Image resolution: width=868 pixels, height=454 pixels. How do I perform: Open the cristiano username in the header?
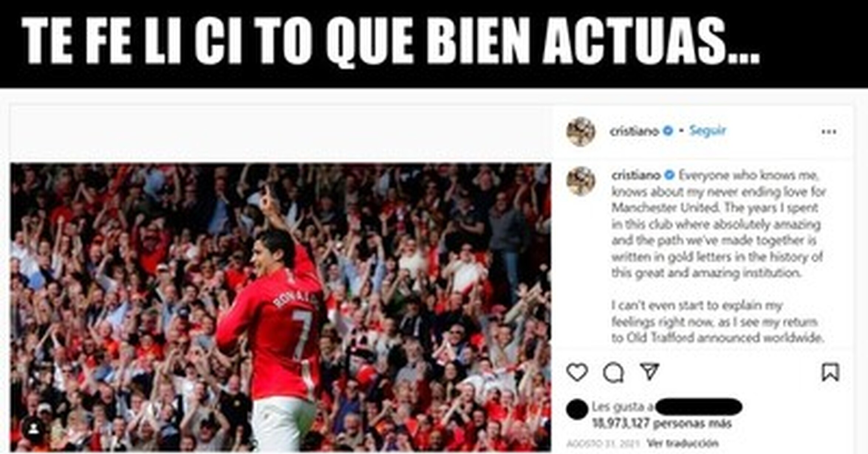point(634,131)
